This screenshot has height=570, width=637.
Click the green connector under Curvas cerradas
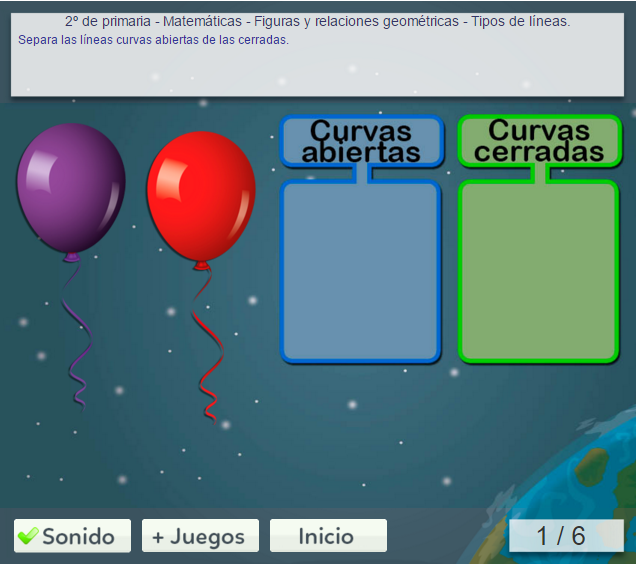539,174
